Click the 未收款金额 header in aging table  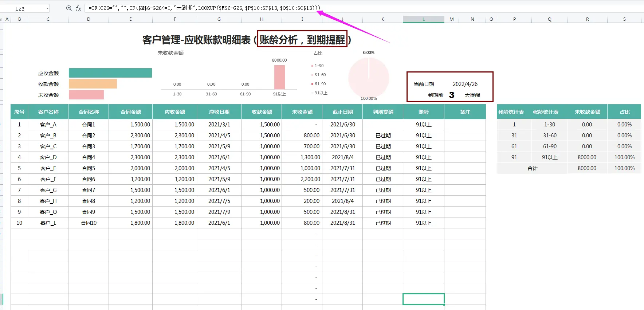(x=587, y=112)
